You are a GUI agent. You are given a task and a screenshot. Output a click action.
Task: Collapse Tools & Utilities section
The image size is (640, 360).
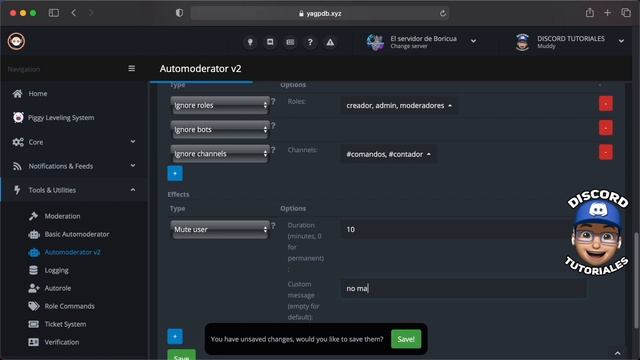click(73, 190)
